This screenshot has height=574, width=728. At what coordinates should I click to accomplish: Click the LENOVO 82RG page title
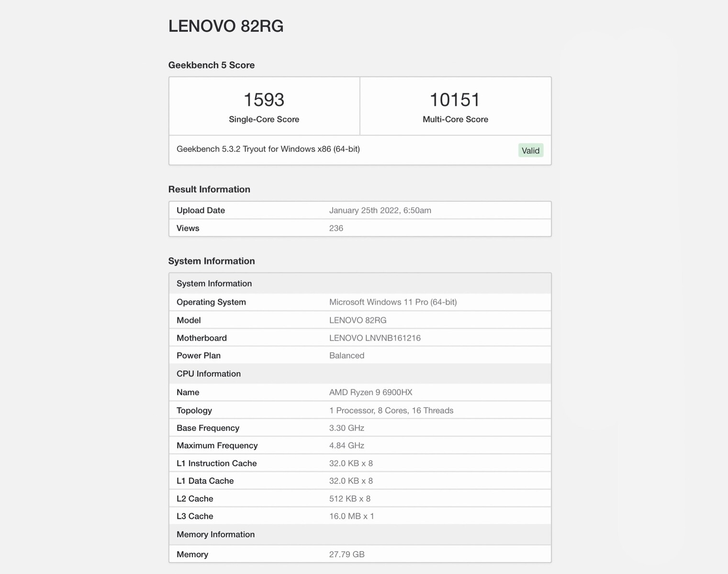(226, 26)
